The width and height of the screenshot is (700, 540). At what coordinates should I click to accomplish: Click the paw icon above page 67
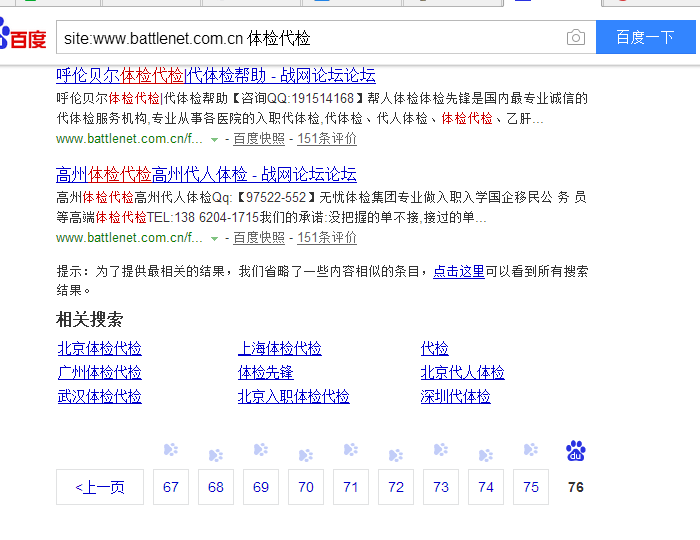point(171,449)
